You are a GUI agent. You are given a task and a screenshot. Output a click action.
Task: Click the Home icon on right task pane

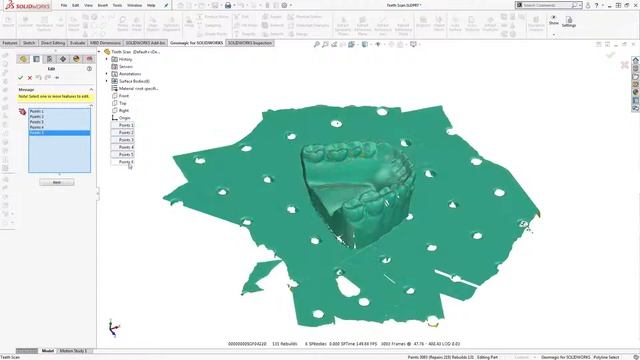point(636,60)
